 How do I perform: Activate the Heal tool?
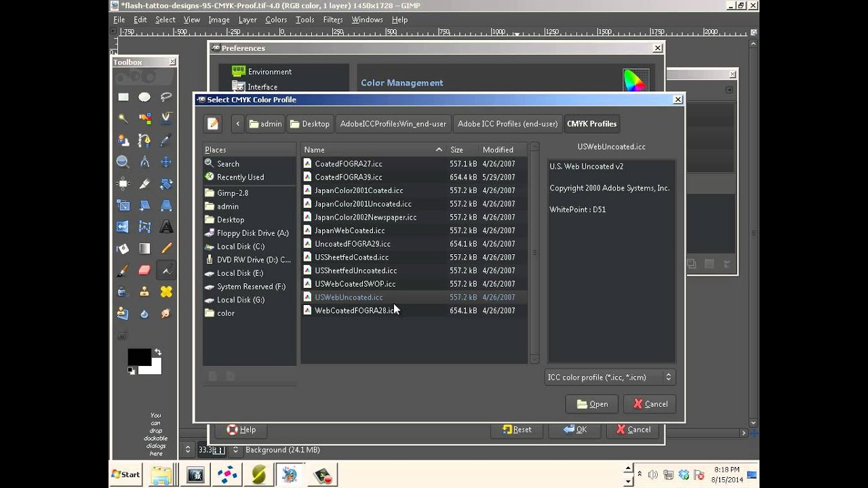tap(166, 292)
